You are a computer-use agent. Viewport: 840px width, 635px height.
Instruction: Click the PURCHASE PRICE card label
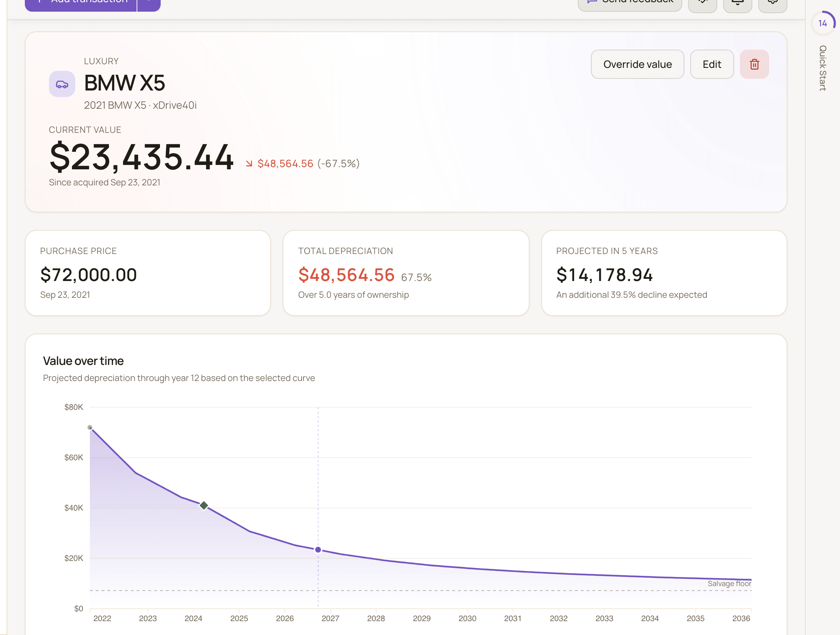click(x=78, y=251)
